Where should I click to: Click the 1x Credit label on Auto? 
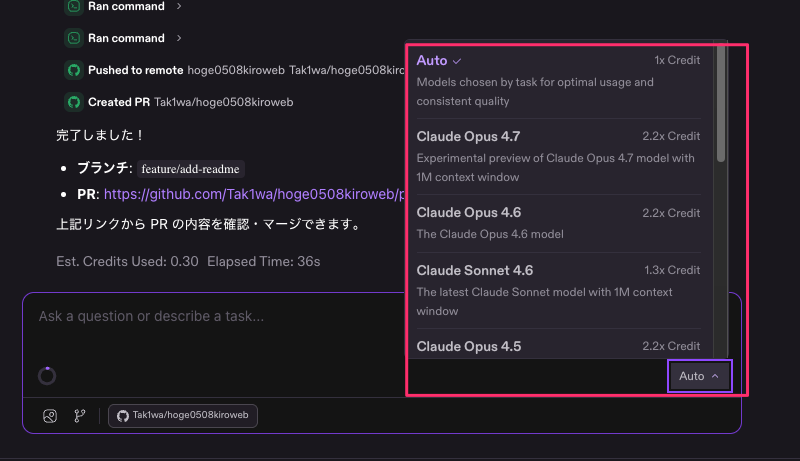click(x=677, y=60)
